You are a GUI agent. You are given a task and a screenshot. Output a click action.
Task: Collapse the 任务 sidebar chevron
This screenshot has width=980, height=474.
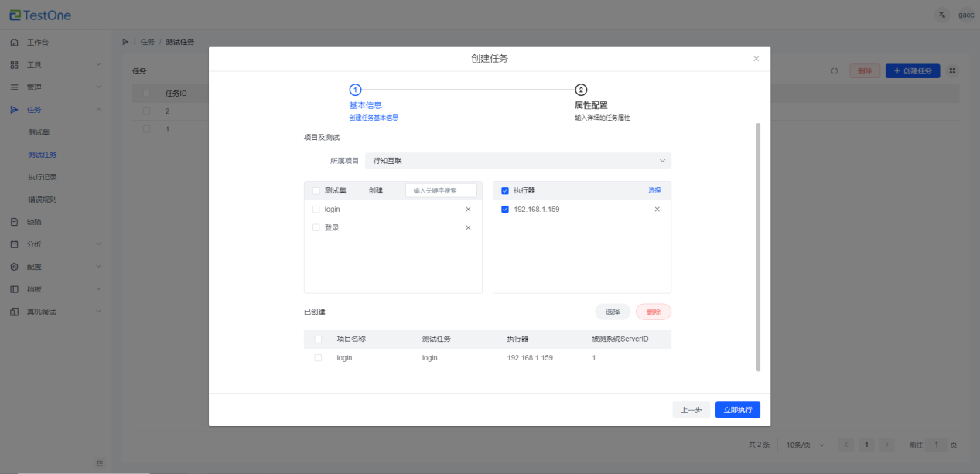pos(98,110)
